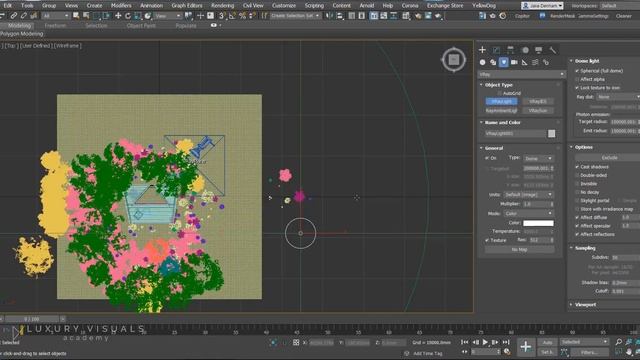Toggle the Texture checkbox
640x360 pixels.
coord(487,240)
